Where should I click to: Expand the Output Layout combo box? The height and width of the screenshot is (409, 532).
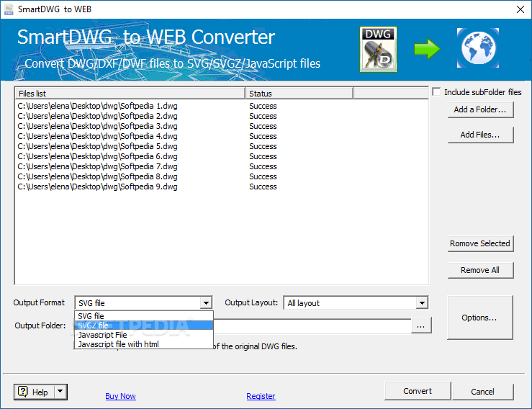[422, 302]
